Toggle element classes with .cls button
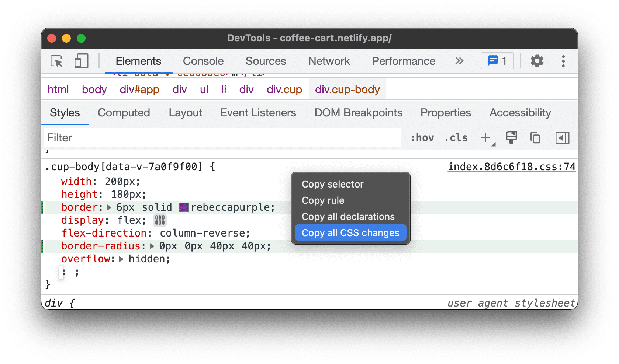The height and width of the screenshot is (364, 619). [x=456, y=137]
